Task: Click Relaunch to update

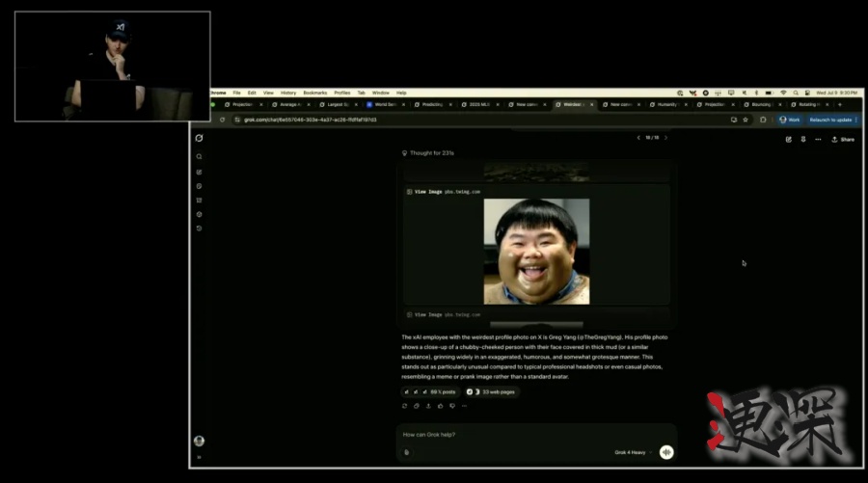Action: (832, 120)
